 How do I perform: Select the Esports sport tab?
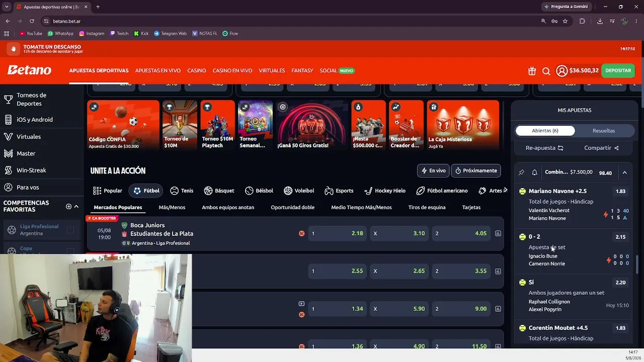click(x=339, y=191)
